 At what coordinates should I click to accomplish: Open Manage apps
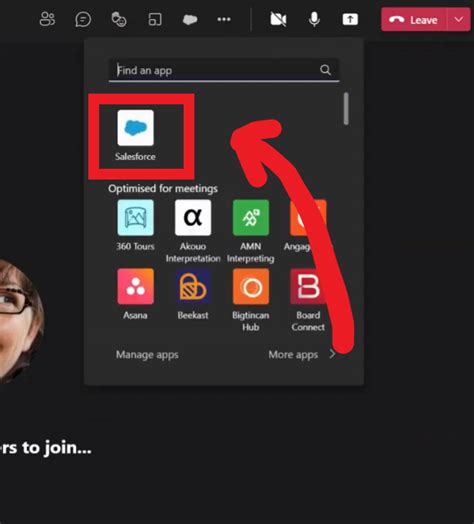tap(147, 354)
